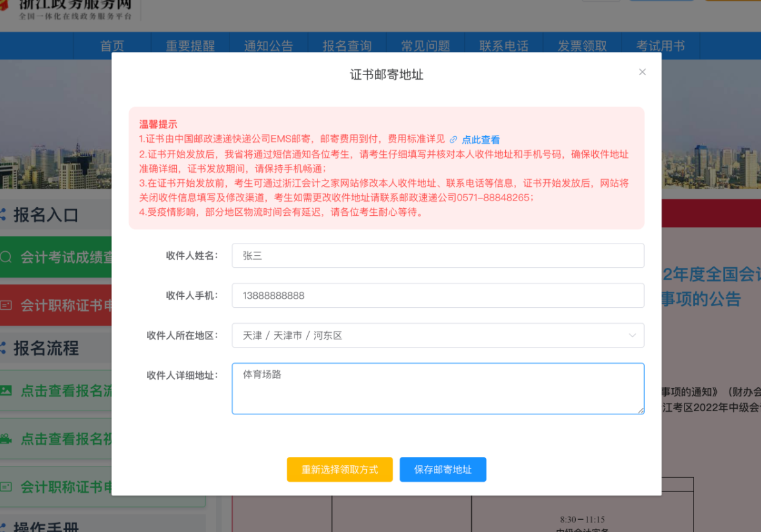The image size is (761, 532).
Task: Expand region selector using chevron arrow
Action: (632, 335)
